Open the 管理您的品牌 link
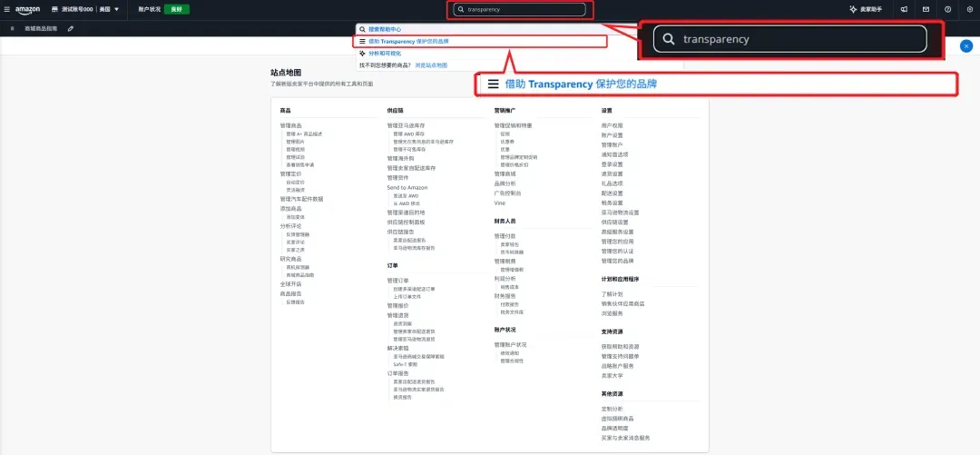 click(x=618, y=261)
